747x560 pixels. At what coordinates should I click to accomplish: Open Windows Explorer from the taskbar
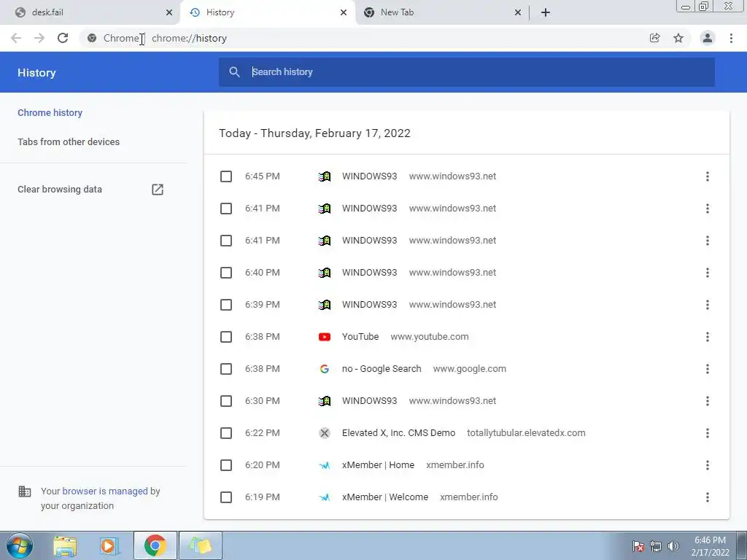65,545
